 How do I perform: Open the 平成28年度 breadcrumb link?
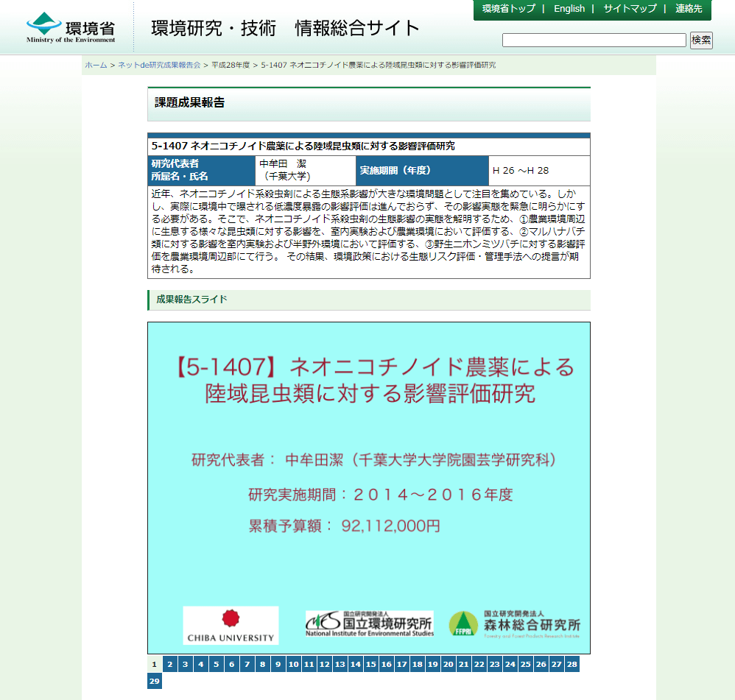pos(231,66)
